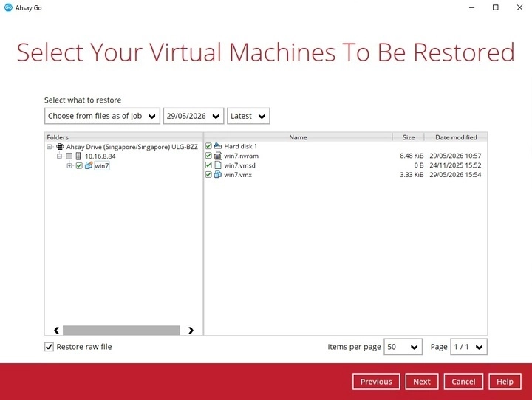Uncheck the Hard disk 1 checkbox

pyautogui.click(x=208, y=146)
